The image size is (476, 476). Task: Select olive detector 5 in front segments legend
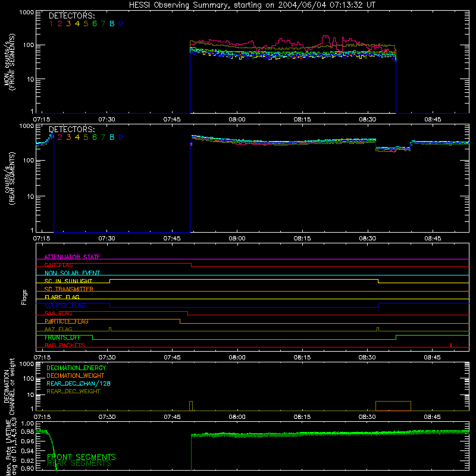point(86,24)
